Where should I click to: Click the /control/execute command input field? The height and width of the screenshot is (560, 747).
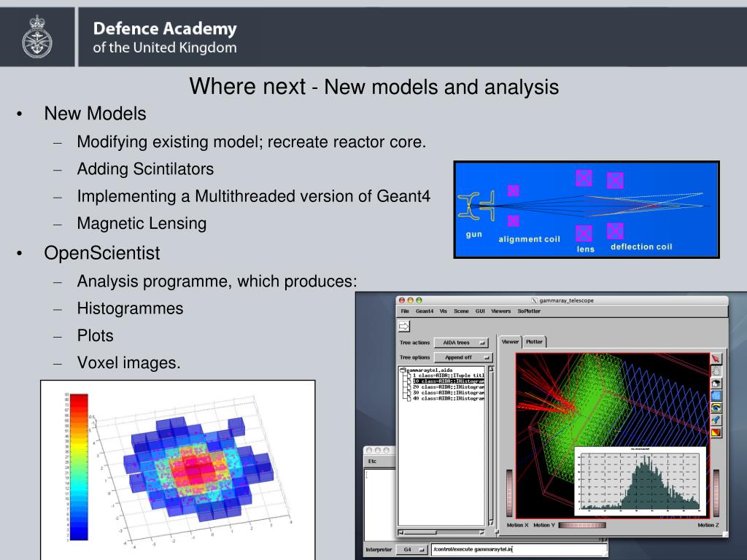pos(519,550)
